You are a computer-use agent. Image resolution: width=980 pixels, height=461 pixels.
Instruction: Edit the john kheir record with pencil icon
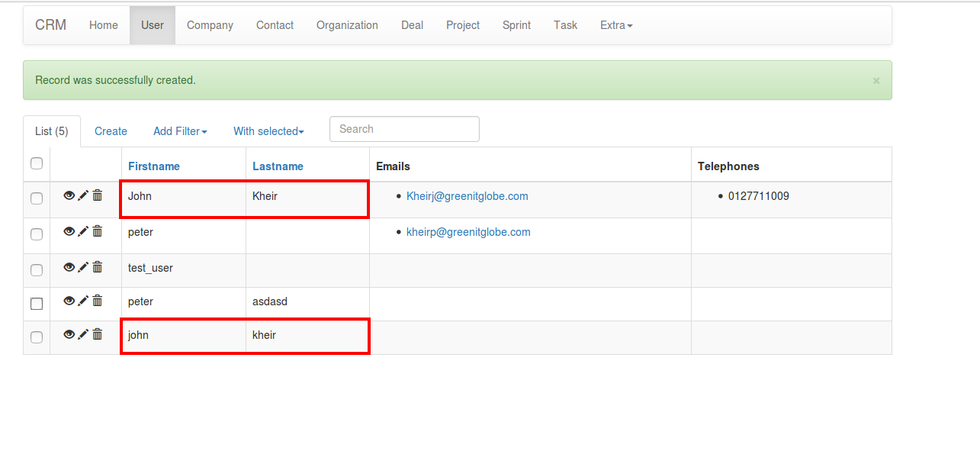[83, 334]
